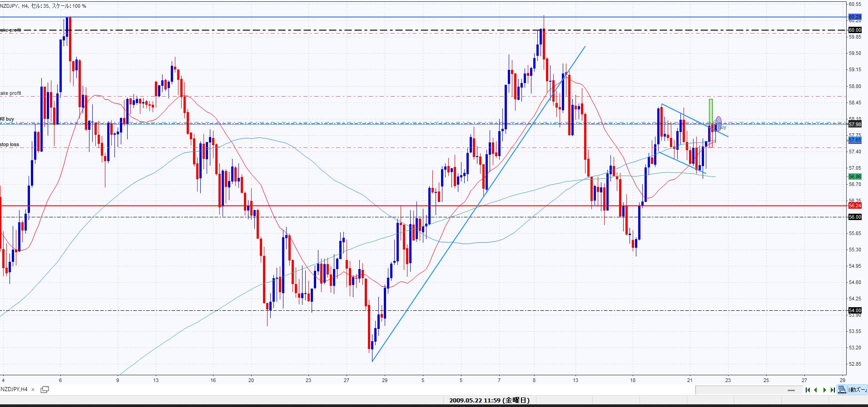Click the stacked windows icon beside auto zoom
The image size is (868, 407).
point(842,390)
